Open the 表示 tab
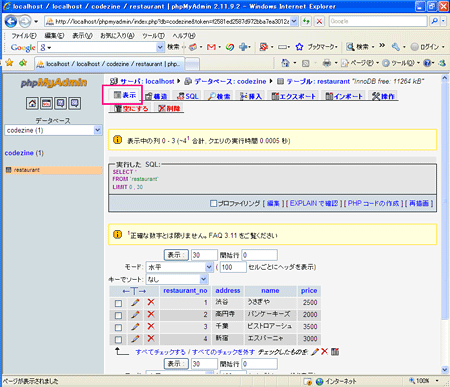Screen dimensions: 450x387 tap(125, 95)
